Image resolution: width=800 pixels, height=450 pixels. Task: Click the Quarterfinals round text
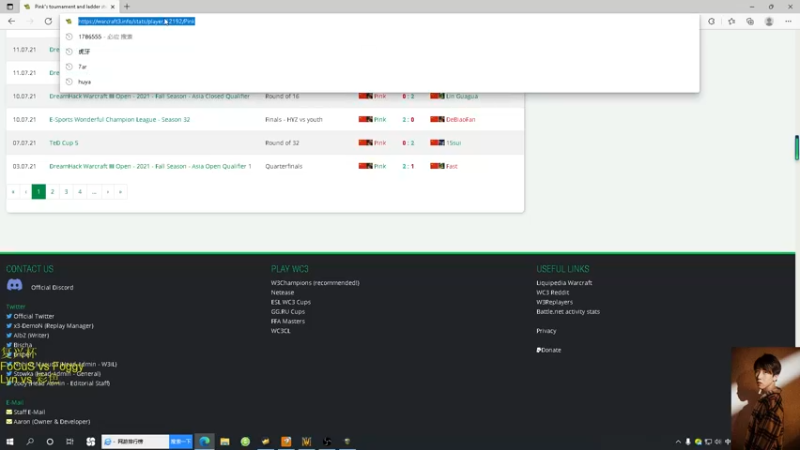(x=284, y=166)
